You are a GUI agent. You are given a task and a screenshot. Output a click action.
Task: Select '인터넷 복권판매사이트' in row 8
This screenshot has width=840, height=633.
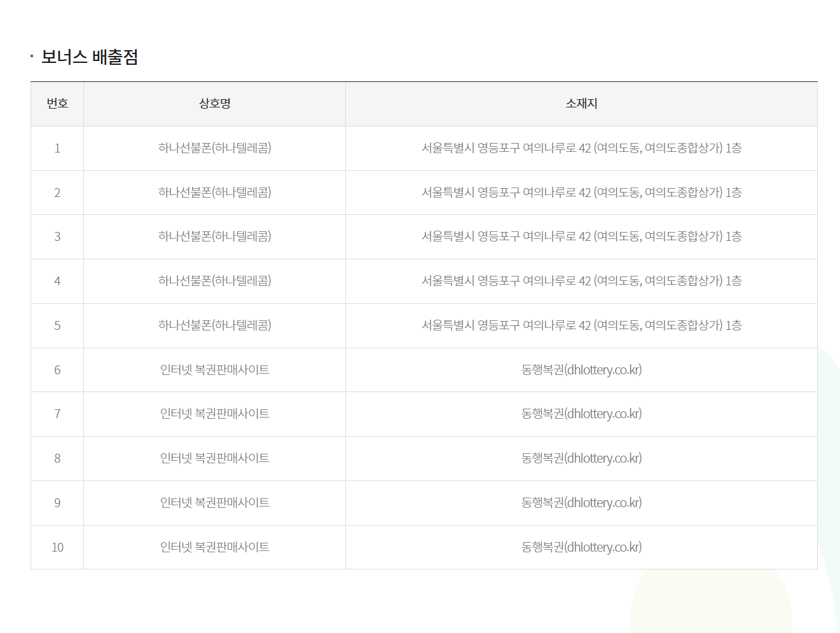215,458
